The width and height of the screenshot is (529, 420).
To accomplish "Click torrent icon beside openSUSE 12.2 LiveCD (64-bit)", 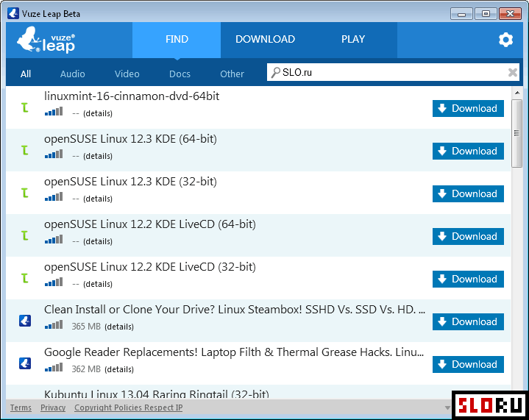I will (25, 236).
